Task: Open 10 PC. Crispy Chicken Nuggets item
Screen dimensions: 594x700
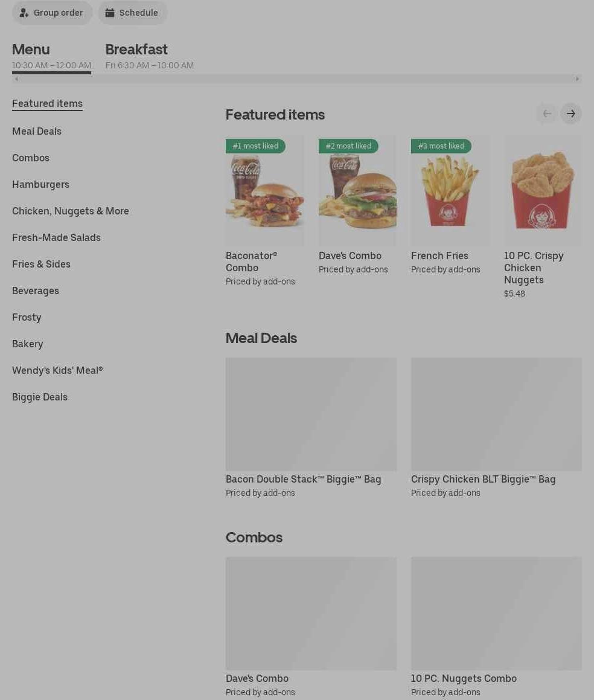Action: pos(543,217)
